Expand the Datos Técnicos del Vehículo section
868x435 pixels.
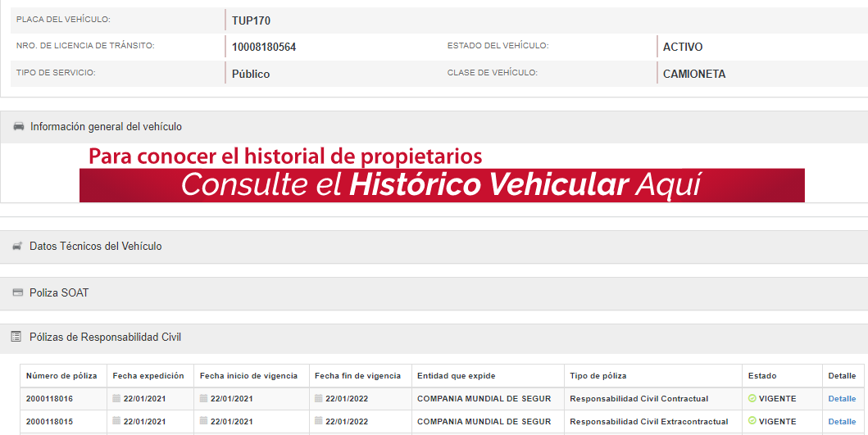95,247
